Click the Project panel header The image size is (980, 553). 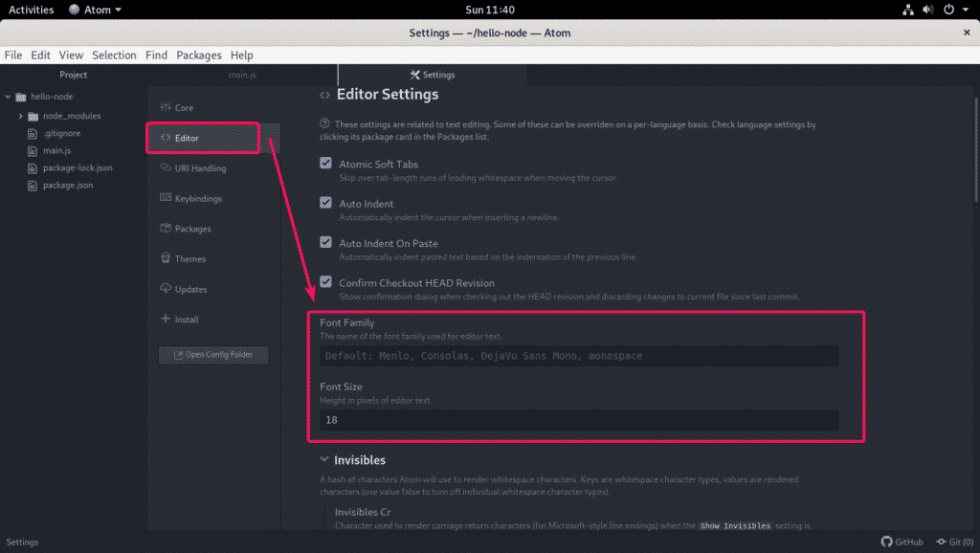click(x=73, y=75)
